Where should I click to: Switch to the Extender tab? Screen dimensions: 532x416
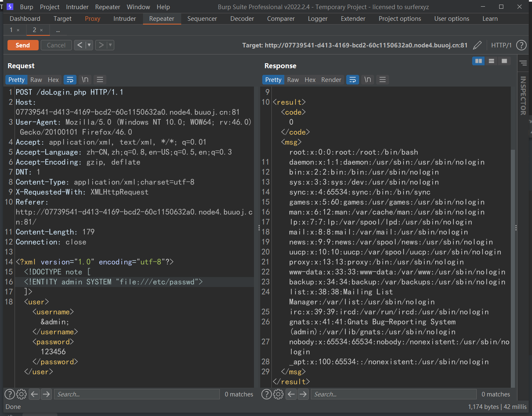click(353, 19)
